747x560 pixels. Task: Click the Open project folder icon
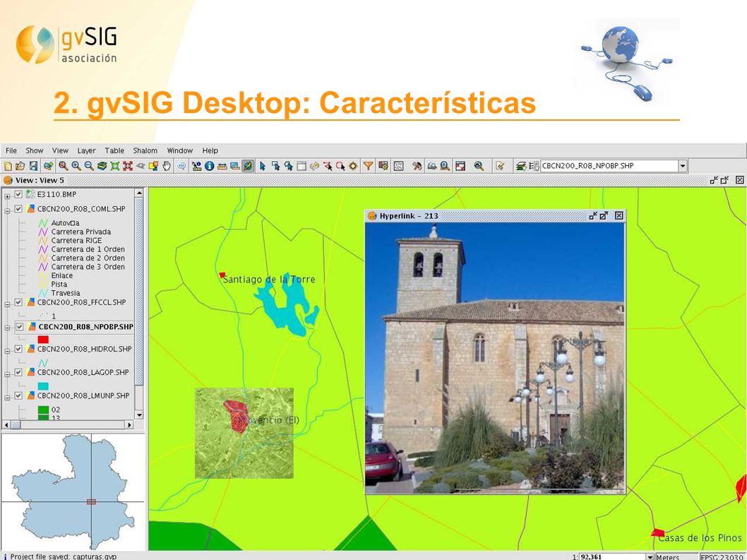coord(20,166)
